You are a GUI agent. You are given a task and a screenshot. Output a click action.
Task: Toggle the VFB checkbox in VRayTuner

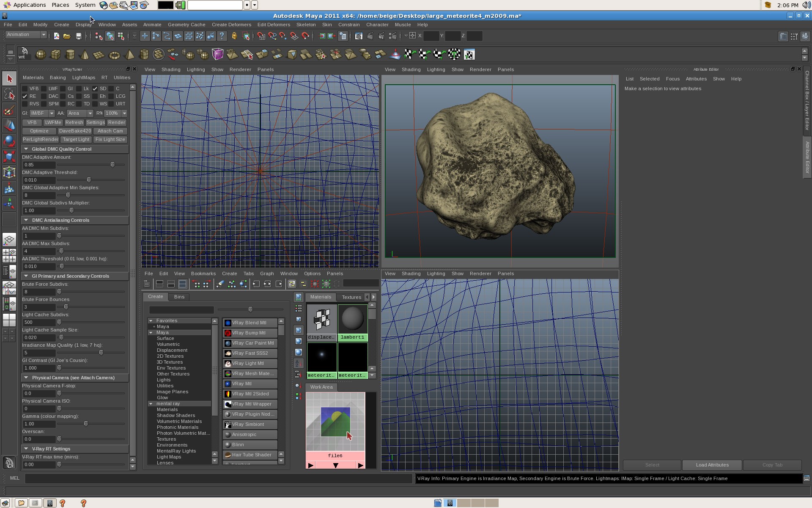[25, 88]
